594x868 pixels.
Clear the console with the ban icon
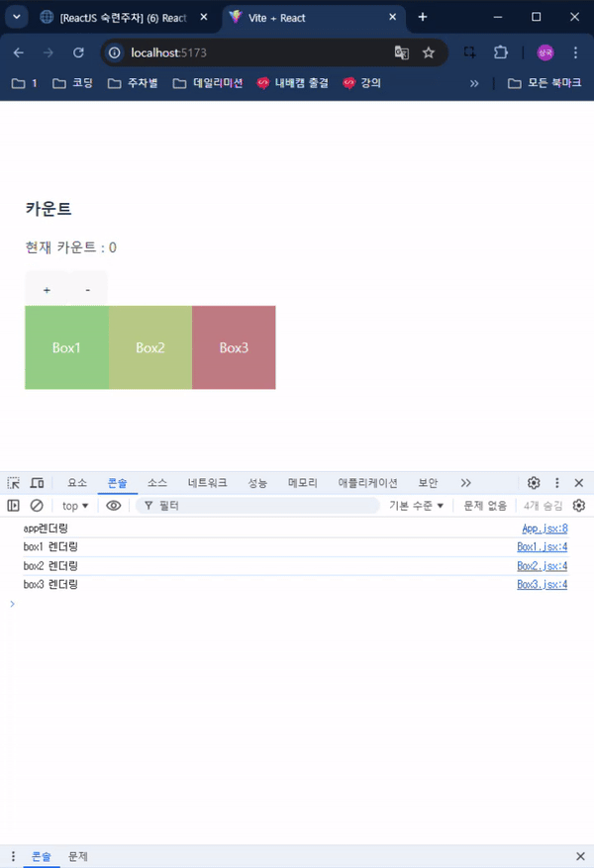click(x=37, y=506)
